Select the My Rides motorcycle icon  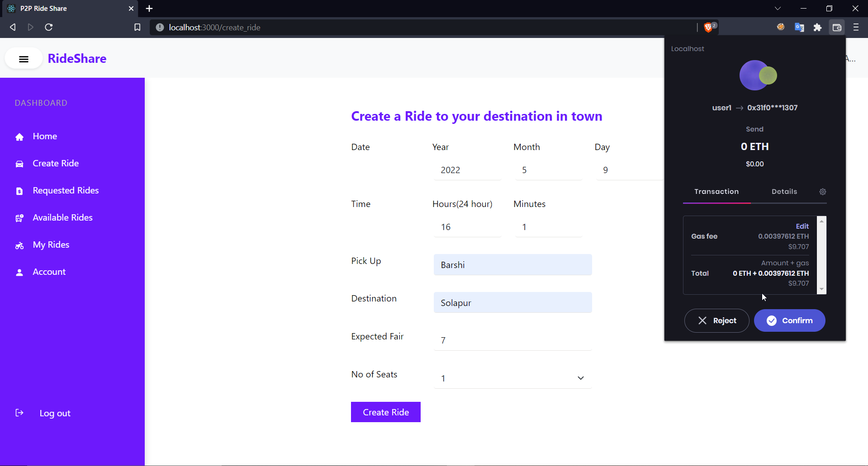[20, 245]
